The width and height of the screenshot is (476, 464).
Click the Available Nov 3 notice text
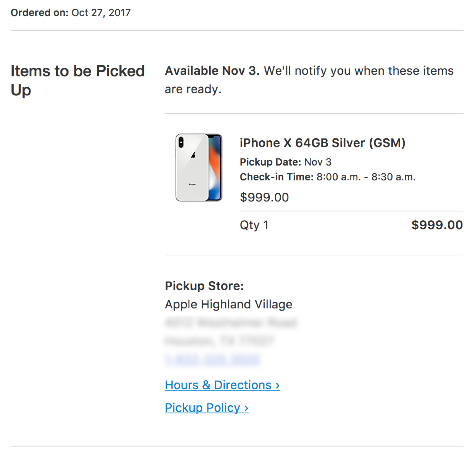point(309,80)
